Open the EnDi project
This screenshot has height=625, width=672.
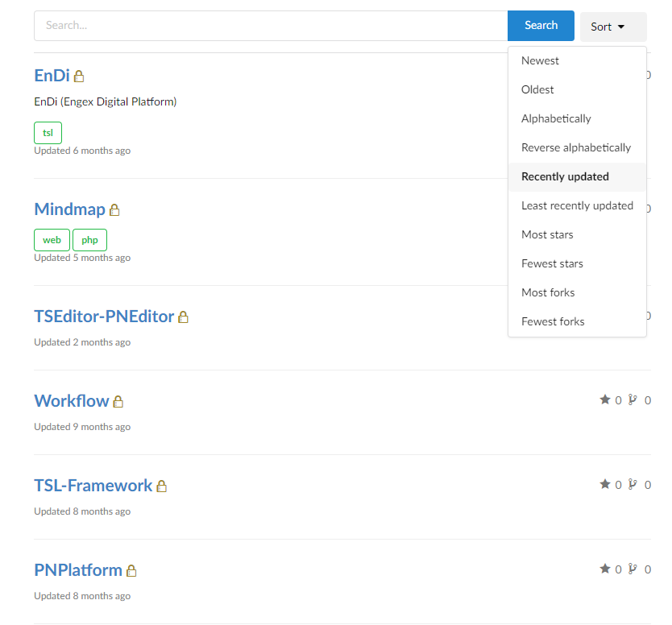[50, 75]
